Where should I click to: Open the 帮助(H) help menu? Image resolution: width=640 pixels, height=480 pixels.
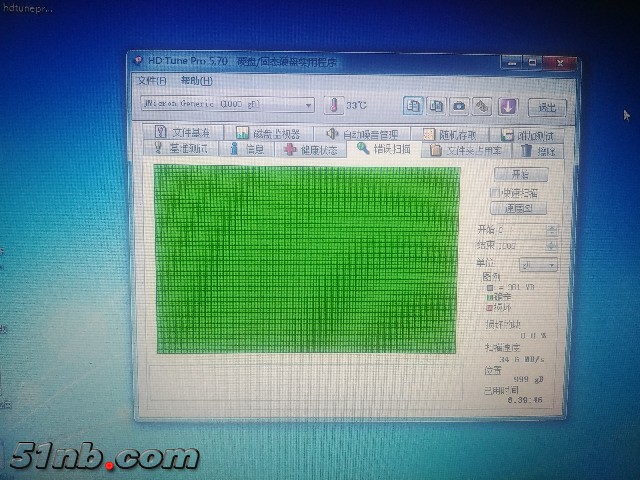click(196, 80)
